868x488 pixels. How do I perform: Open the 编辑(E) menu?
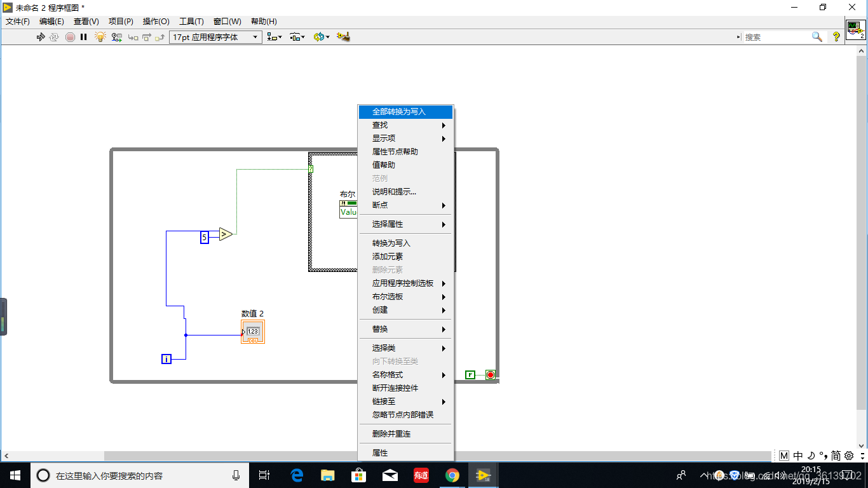pyautogui.click(x=51, y=21)
